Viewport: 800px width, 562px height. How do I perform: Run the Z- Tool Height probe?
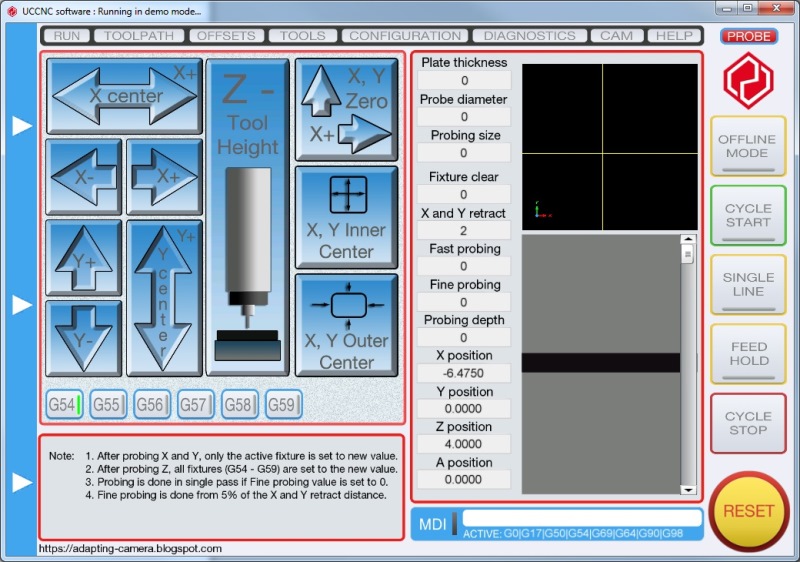[247, 217]
